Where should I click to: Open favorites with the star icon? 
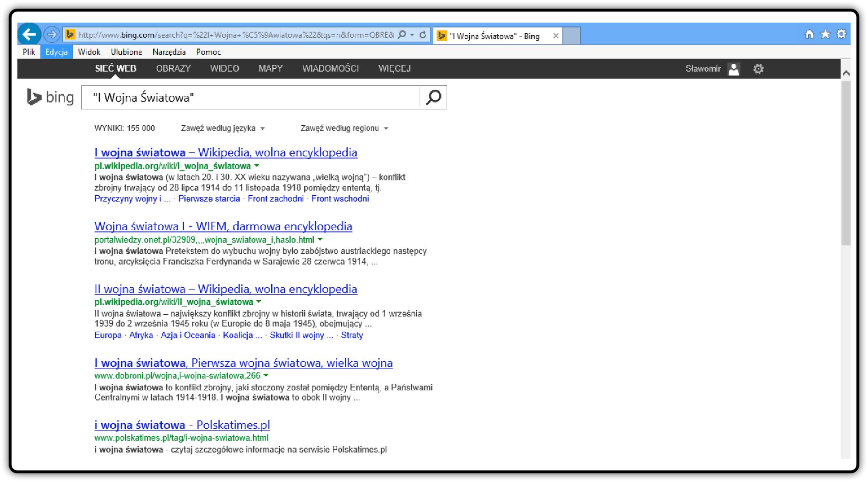825,34
